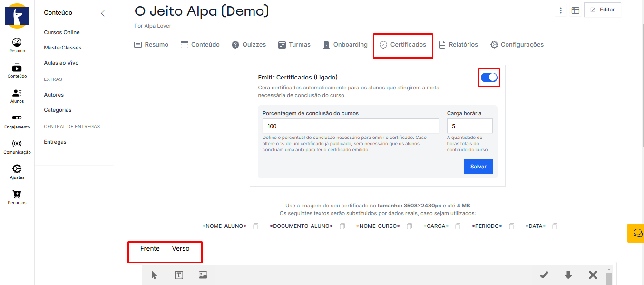Go to Comunicação in sidebar

tap(17, 146)
